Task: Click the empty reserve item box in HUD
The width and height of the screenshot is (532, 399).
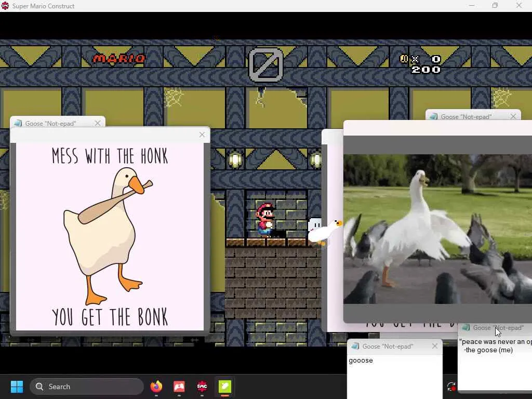Action: tap(266, 65)
